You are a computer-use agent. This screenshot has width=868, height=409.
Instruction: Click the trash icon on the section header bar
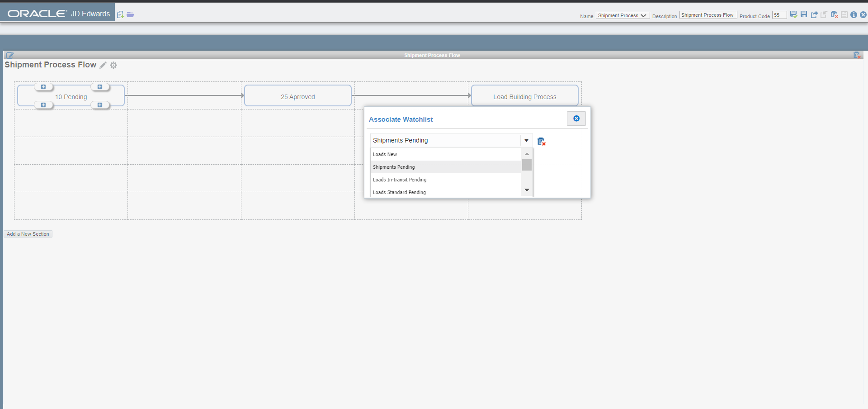857,55
